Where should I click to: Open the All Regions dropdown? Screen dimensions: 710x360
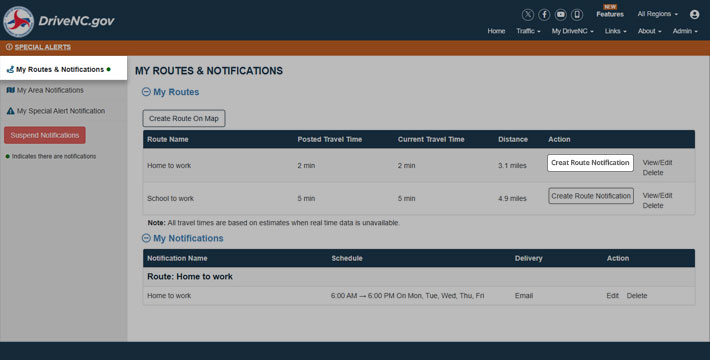tap(657, 14)
